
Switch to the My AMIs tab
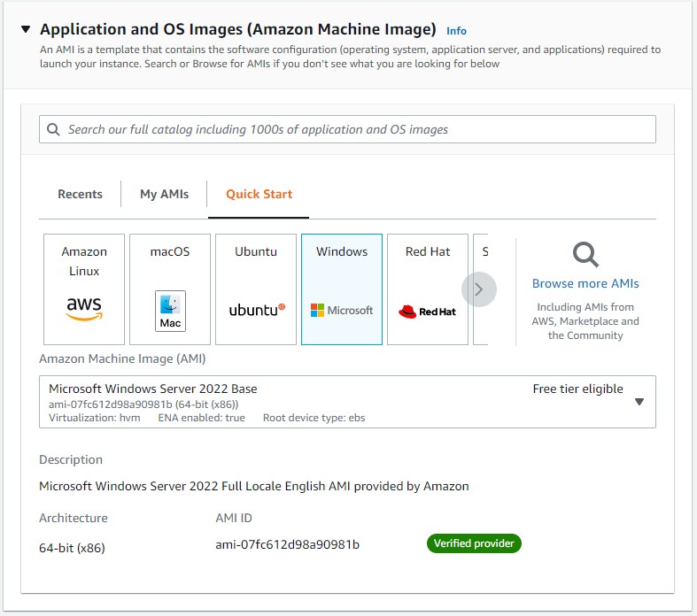(164, 194)
